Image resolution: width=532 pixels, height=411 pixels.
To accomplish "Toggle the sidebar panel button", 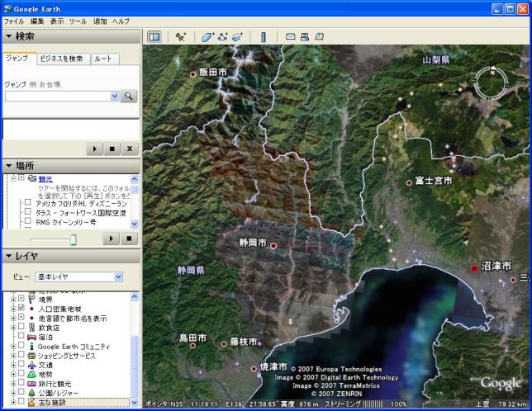I will point(154,36).
